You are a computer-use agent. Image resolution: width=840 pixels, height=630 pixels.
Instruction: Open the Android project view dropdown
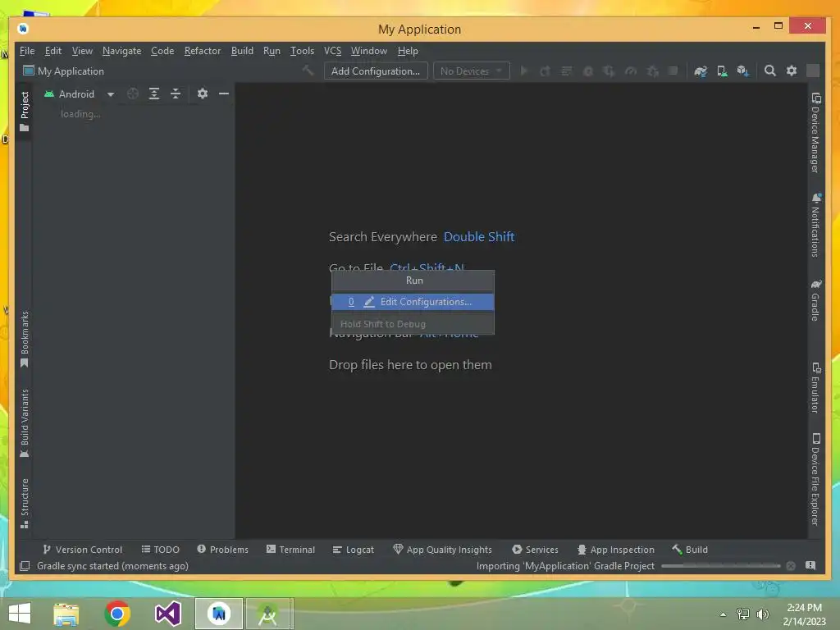pyautogui.click(x=79, y=94)
